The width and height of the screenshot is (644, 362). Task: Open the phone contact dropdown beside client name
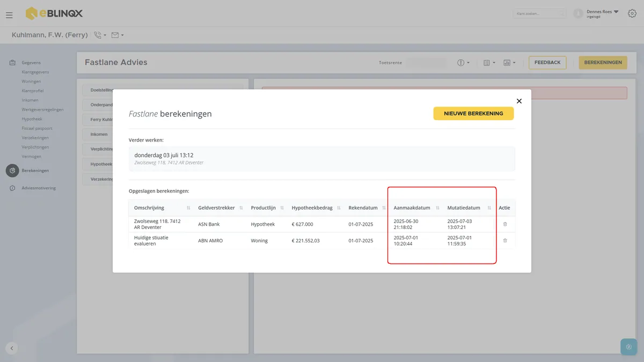(100, 35)
